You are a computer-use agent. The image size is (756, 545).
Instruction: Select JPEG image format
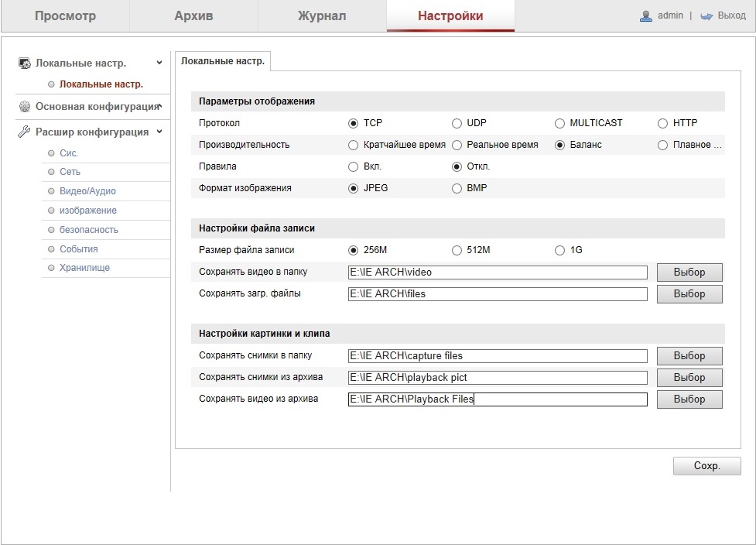point(353,189)
